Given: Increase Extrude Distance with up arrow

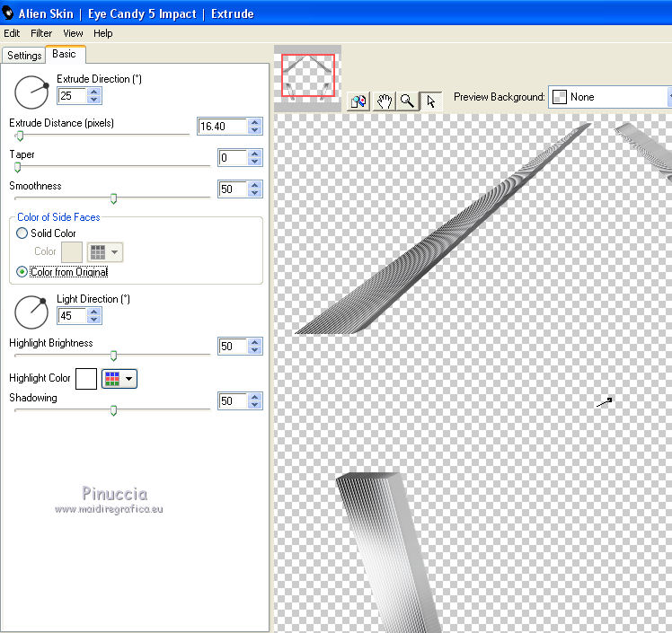Looking at the screenshot, I should pos(255,122).
